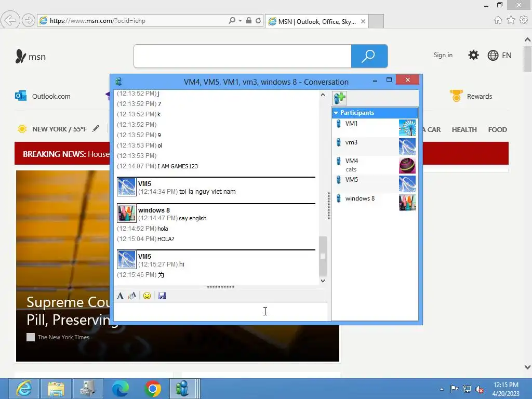This screenshot has width=532, height=399.
Task: Click the globe EN language selector
Action: [499, 55]
